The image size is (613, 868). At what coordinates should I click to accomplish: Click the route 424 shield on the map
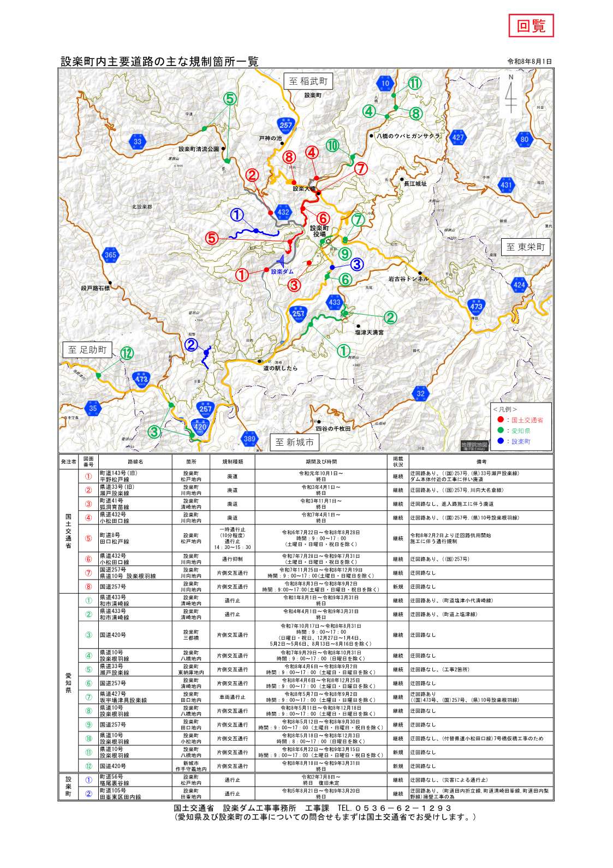click(519, 285)
